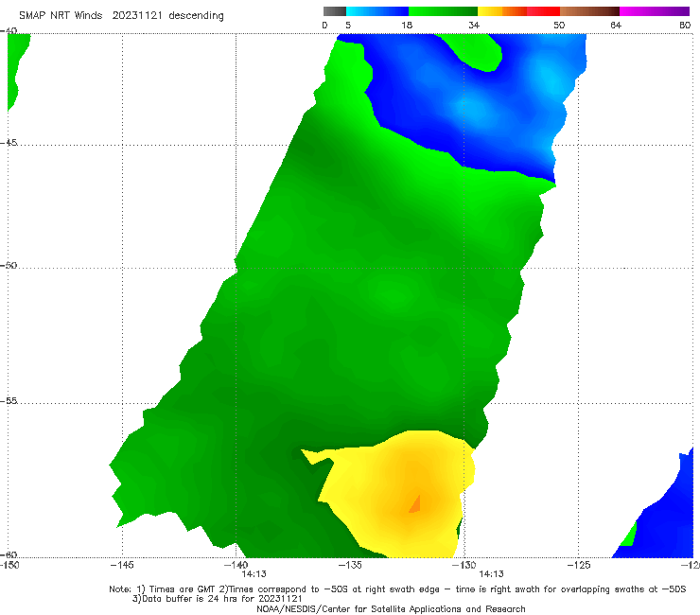Click the swath time '14:13' under -140

click(x=254, y=574)
